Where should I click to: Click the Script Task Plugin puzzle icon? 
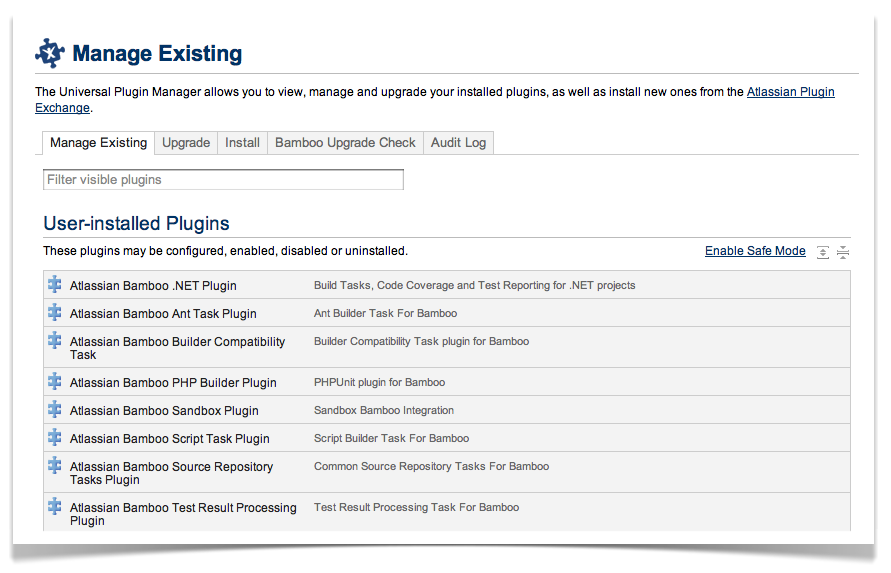(x=55, y=437)
